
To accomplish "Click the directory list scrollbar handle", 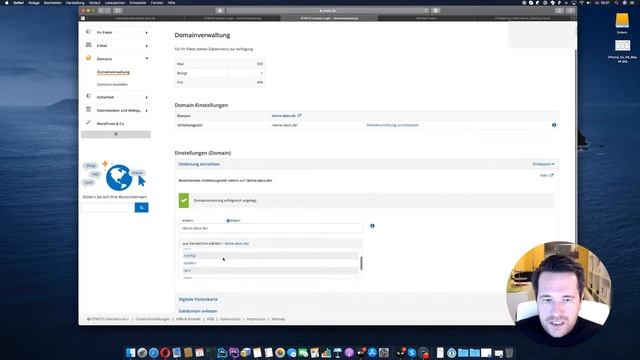I will click(x=361, y=263).
